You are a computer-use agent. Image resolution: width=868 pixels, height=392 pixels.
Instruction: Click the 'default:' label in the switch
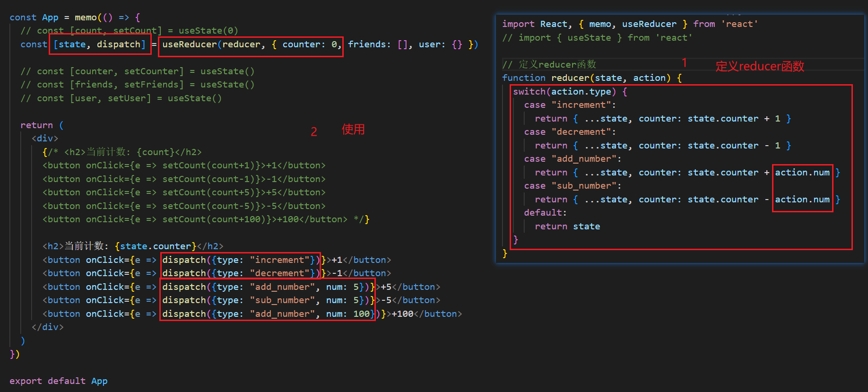pos(546,213)
